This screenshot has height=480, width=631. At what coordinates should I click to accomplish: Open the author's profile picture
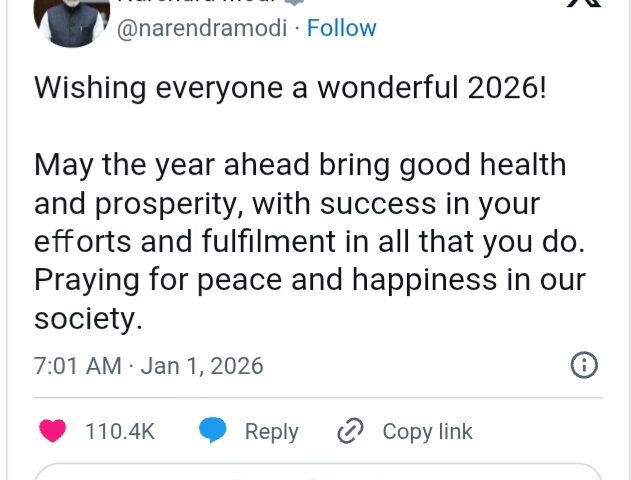coord(72,18)
